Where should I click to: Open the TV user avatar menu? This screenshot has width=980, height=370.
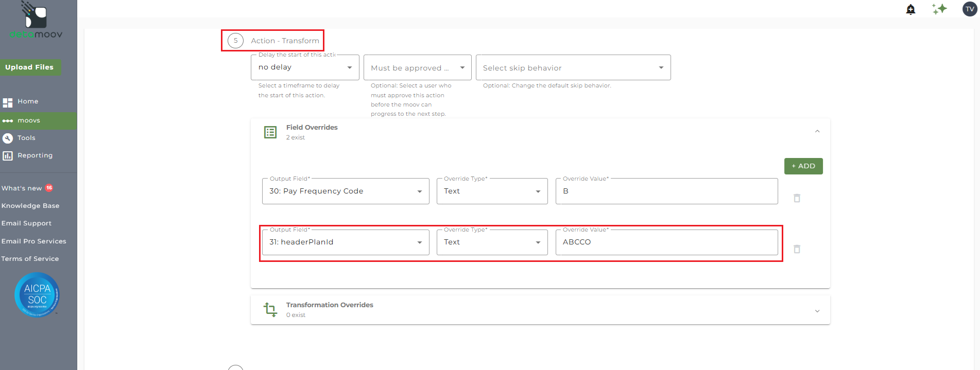point(970,9)
